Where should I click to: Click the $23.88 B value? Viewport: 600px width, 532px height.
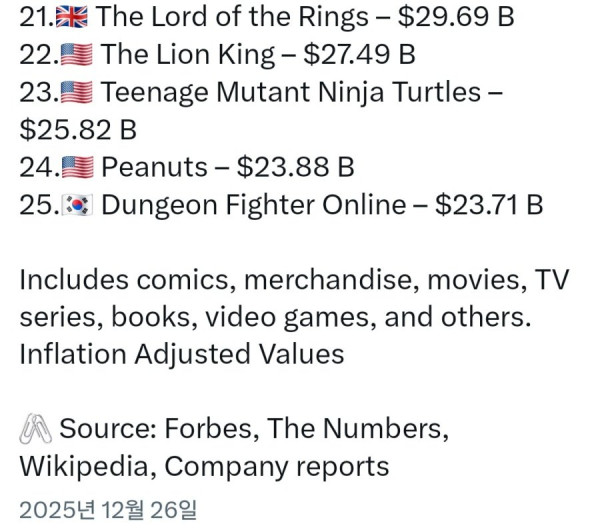tap(292, 168)
